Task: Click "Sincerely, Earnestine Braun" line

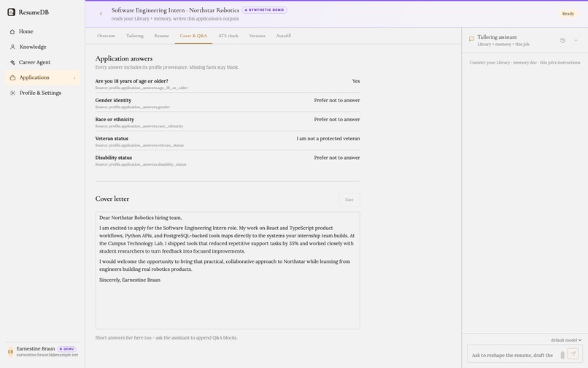Action: point(130,280)
